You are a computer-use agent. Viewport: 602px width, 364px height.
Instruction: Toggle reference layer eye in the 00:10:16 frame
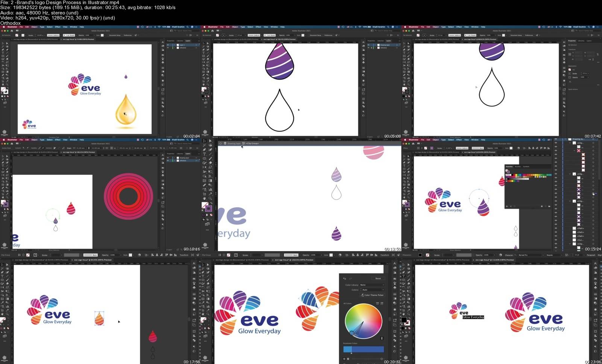pos(168,161)
